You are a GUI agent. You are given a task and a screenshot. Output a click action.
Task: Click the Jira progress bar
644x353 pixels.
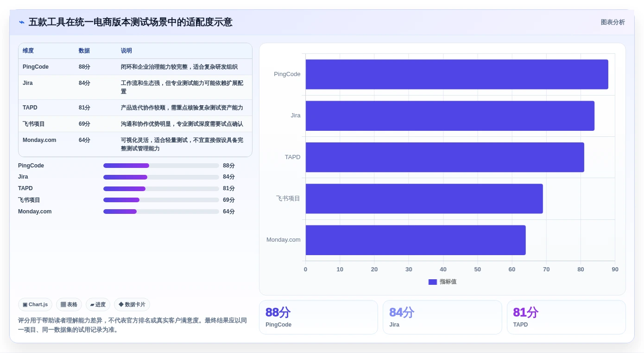(161, 177)
